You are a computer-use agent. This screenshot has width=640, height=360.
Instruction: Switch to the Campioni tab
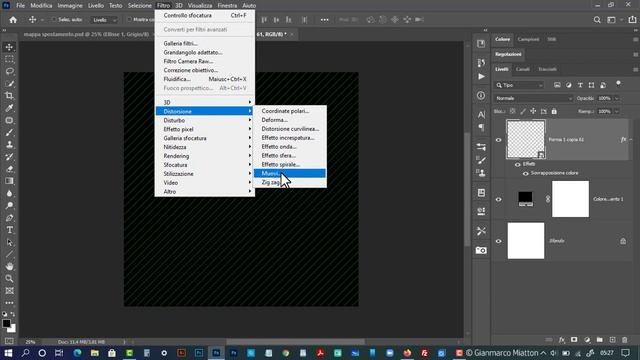(528, 40)
